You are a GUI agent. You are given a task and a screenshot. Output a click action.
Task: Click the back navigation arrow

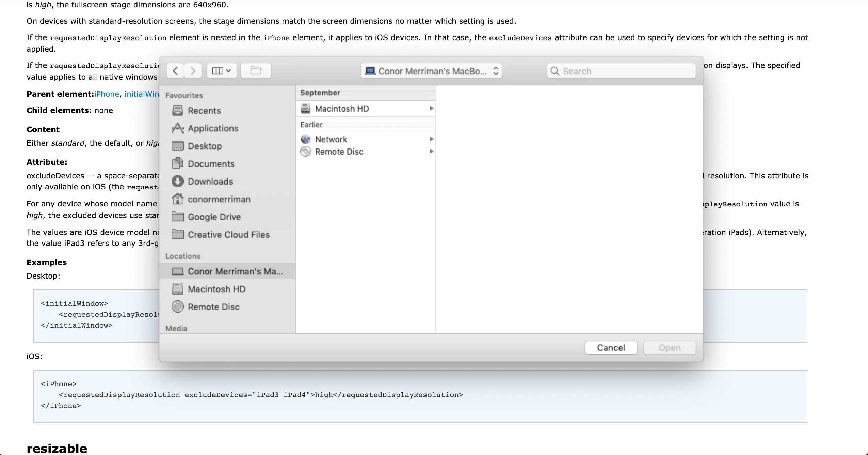point(175,71)
